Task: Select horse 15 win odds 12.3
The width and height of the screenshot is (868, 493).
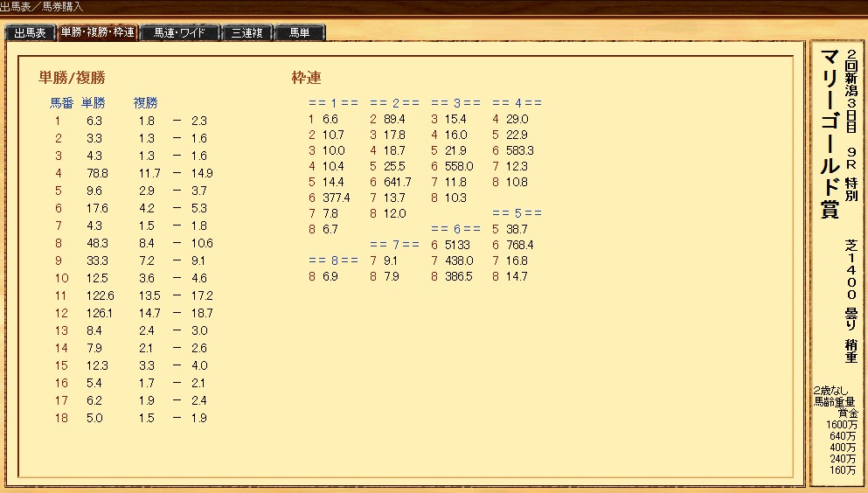Action: coord(97,365)
